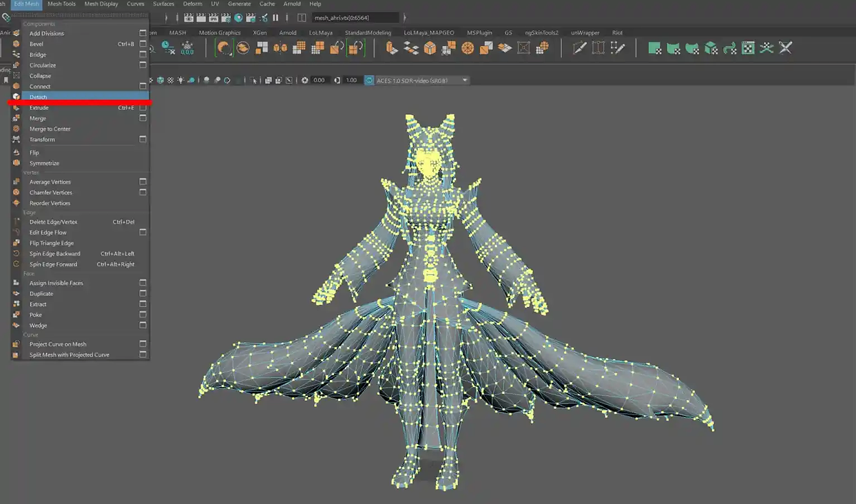This screenshot has width=856, height=504.
Task: Click the orange wireframe sphere shelf icon
Action: pos(468,48)
